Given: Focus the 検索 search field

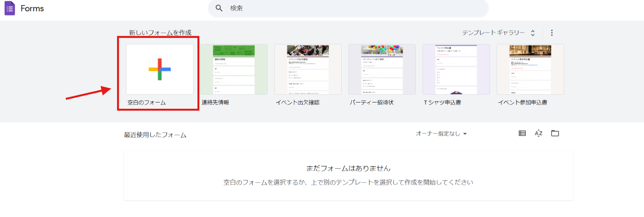Looking at the screenshot, I should (x=348, y=8).
